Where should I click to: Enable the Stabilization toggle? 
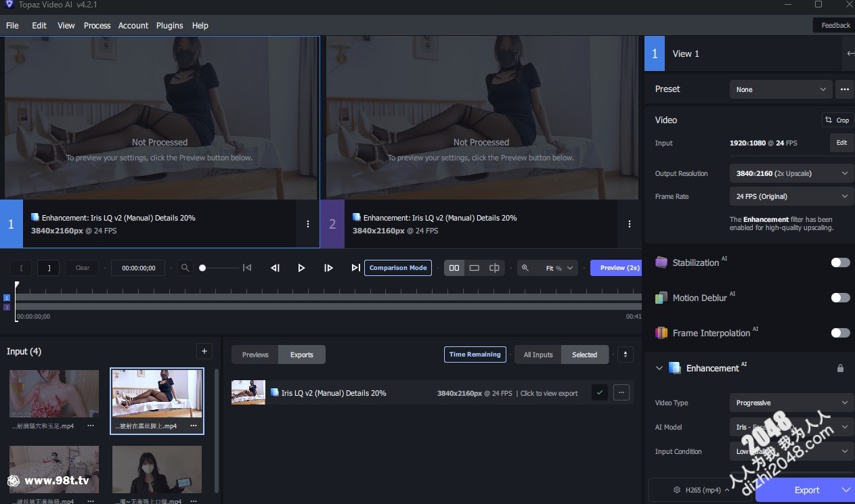pos(840,262)
